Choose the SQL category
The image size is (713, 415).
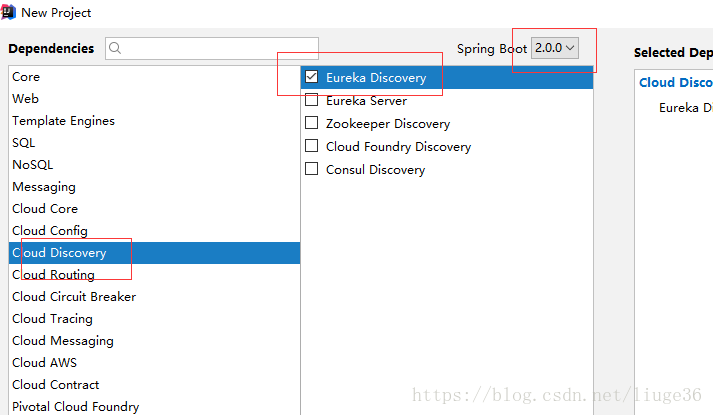[x=155, y=143]
